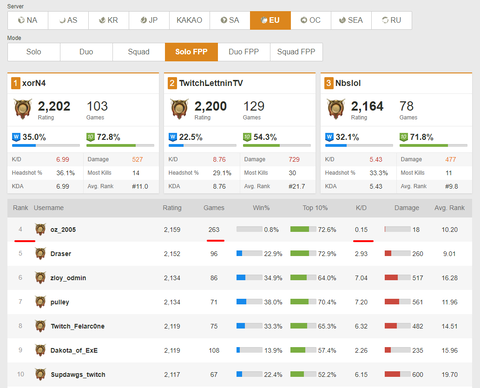Image resolution: width=480 pixels, height=388 pixels.
Task: Click the Top 10% column header
Action: click(315, 208)
